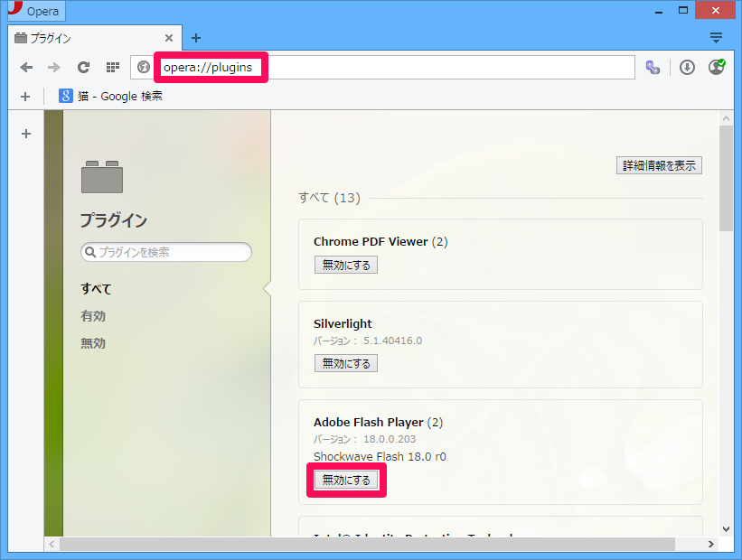Open the Speed Dial grid

(x=112, y=68)
